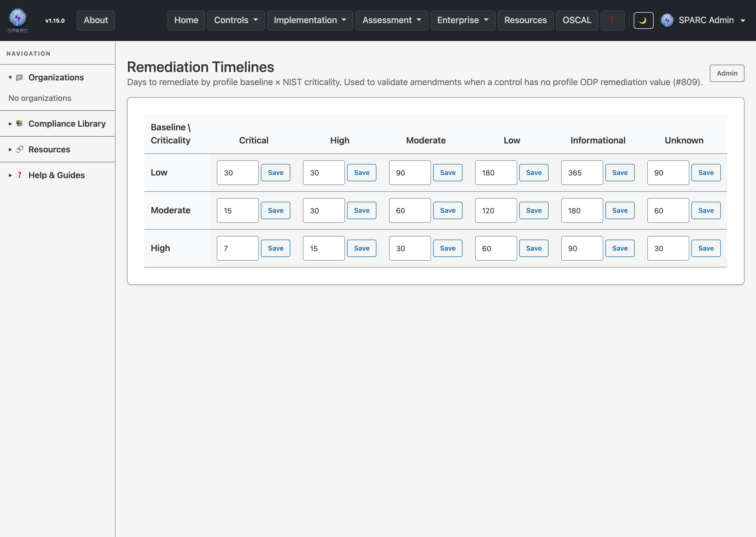Open the Implementation dropdown menu

click(310, 20)
